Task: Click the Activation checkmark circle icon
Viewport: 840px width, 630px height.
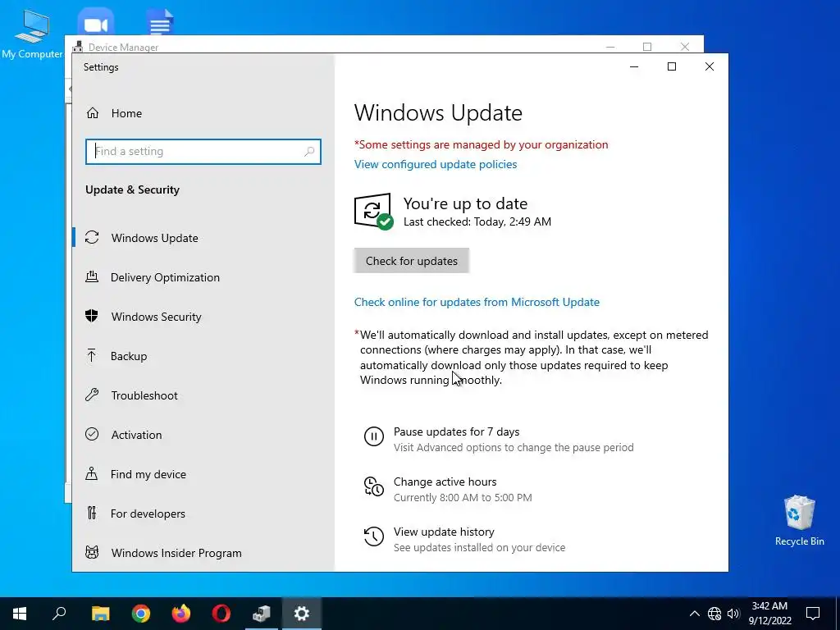Action: click(x=92, y=435)
